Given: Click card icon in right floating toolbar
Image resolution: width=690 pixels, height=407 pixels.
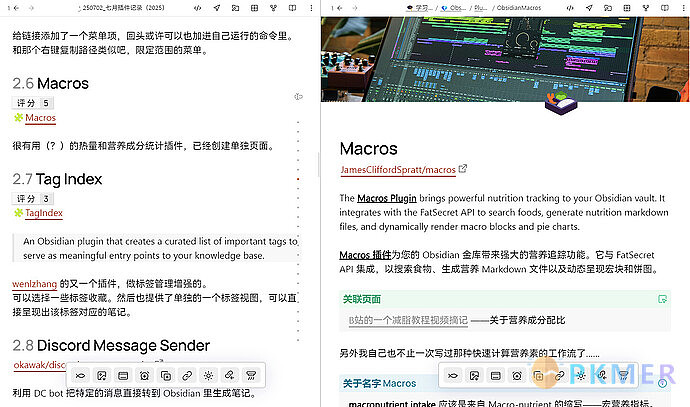Looking at the screenshot, I should pyautogui.click(x=495, y=376).
